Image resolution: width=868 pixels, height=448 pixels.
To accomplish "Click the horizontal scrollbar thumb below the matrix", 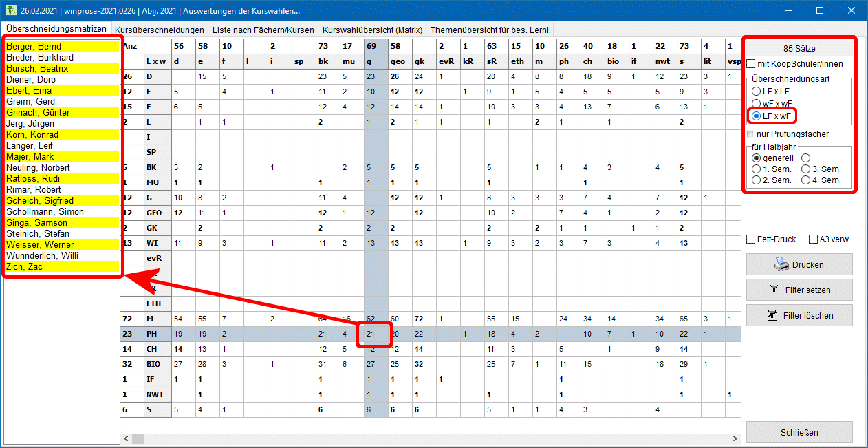I will pos(138,438).
